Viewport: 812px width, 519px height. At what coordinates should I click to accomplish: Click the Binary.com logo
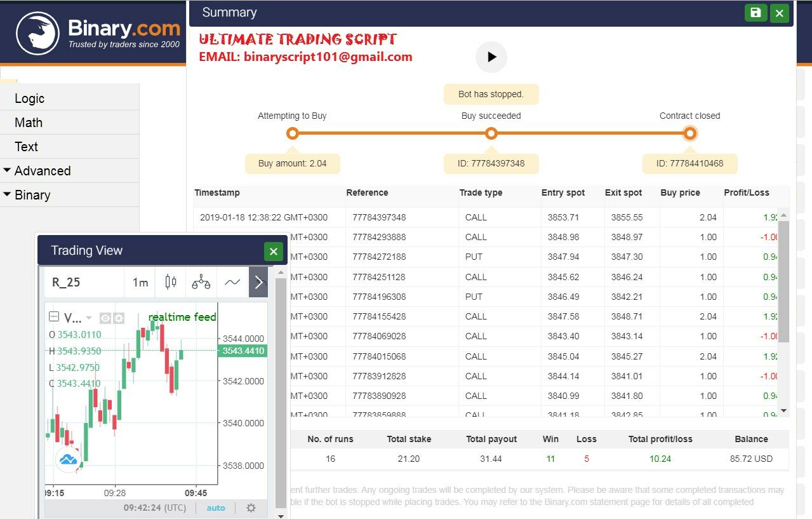tap(98, 34)
